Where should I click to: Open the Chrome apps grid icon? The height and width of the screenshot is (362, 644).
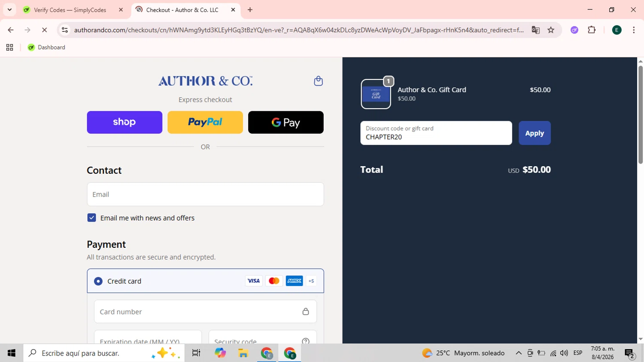pyautogui.click(x=9, y=47)
